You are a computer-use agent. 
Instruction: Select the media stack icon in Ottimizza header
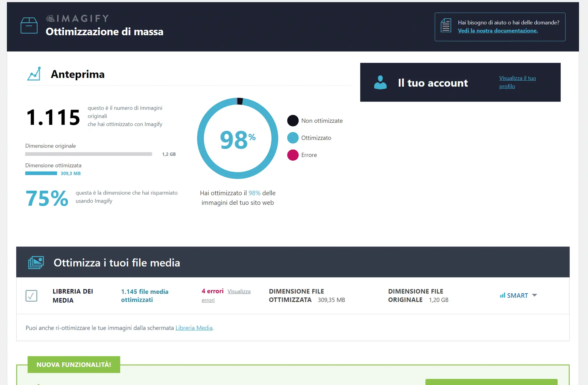[36, 262]
